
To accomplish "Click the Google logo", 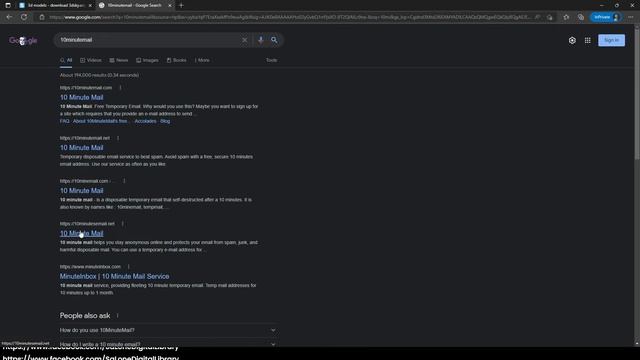I will click(23, 40).
